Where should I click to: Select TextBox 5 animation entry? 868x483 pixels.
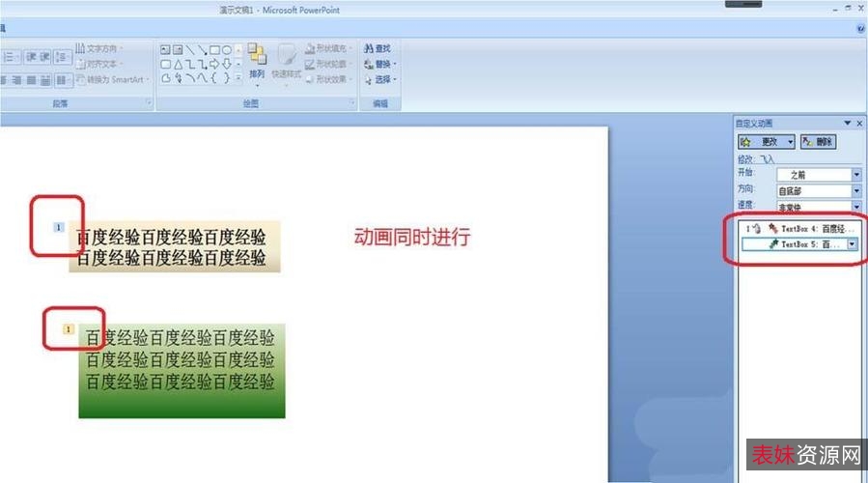[x=799, y=243]
